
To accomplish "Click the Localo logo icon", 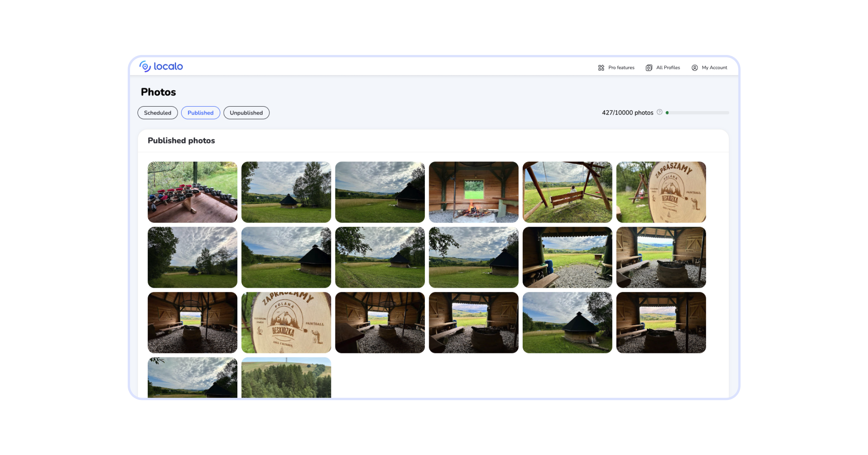I will pos(145,66).
